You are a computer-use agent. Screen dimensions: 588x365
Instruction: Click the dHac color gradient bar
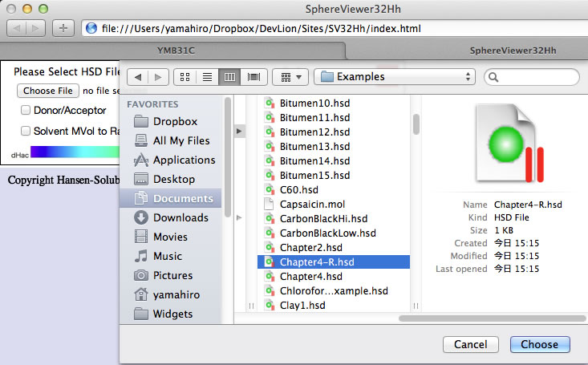coord(75,152)
